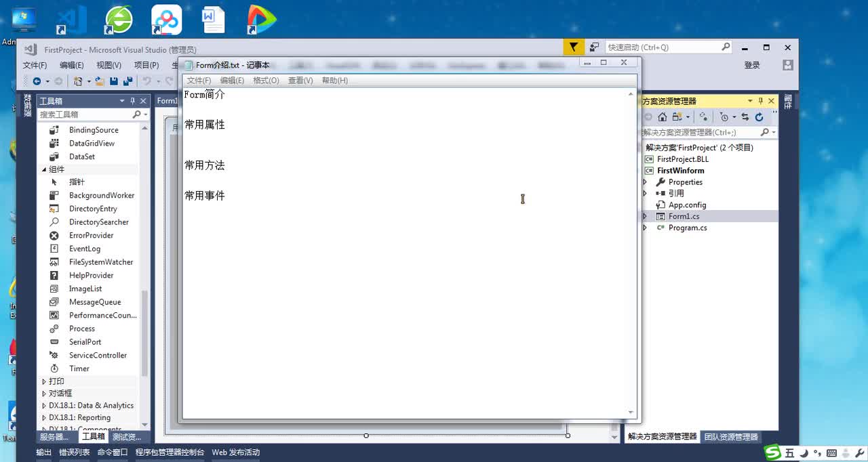868x462 pixels.
Task: Select the PerformanceCounter component
Action: pos(102,315)
